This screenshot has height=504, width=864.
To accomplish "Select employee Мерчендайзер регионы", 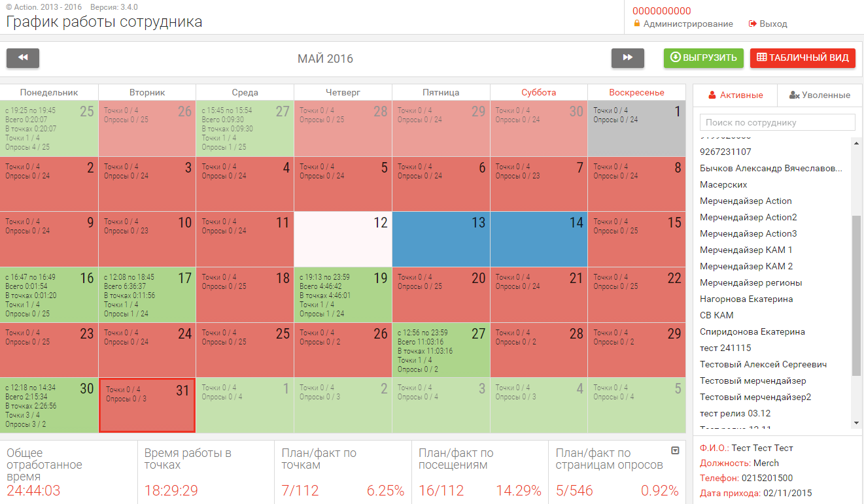I will (x=751, y=282).
